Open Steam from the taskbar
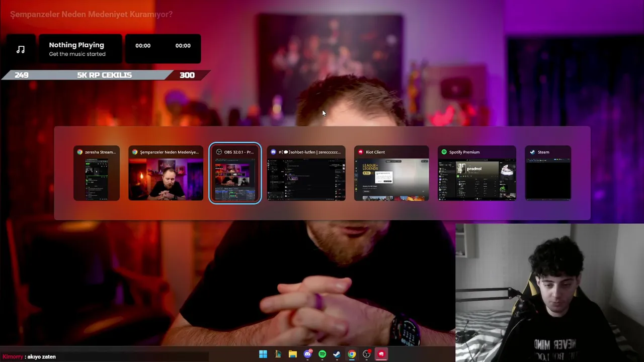Viewport: 644px width, 362px height. pyautogui.click(x=337, y=354)
